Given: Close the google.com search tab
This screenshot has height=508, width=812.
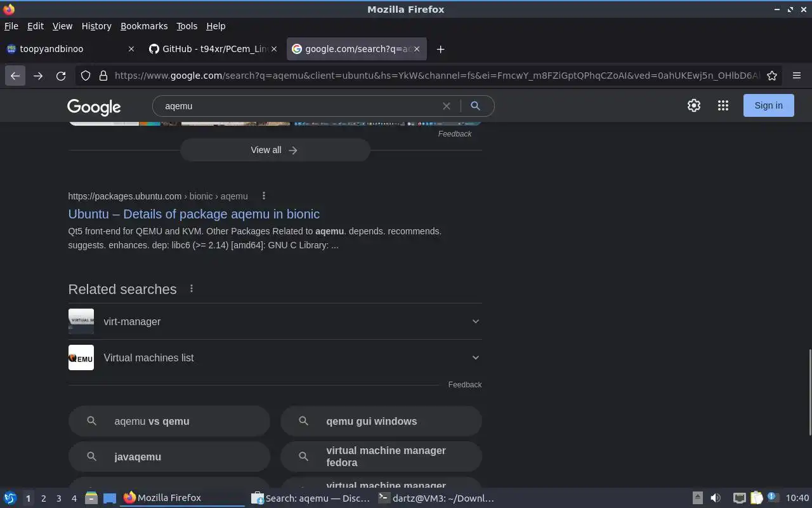Looking at the screenshot, I should (417, 49).
